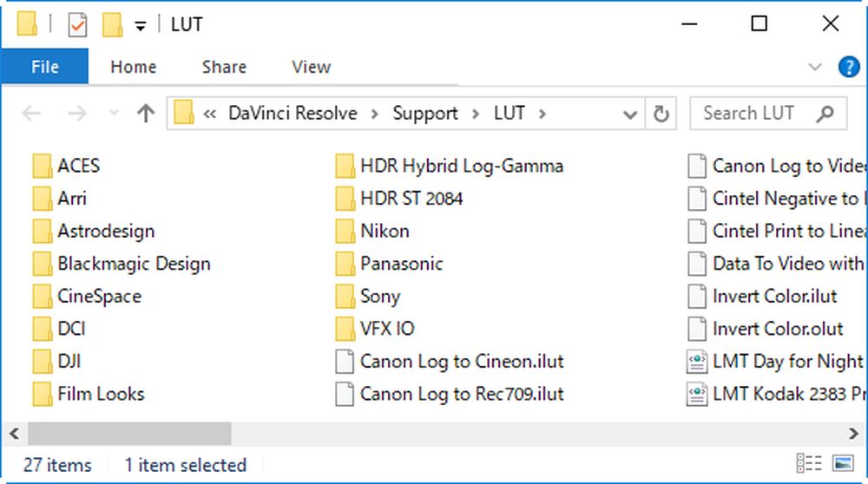Expand chevron after Support breadcrumb
Screen dimensions: 868x484
(476, 114)
